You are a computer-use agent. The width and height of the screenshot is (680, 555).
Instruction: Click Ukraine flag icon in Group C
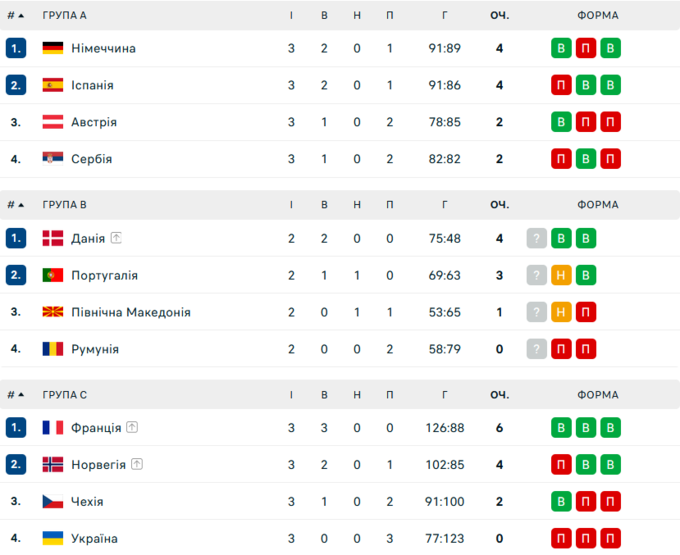[53, 538]
